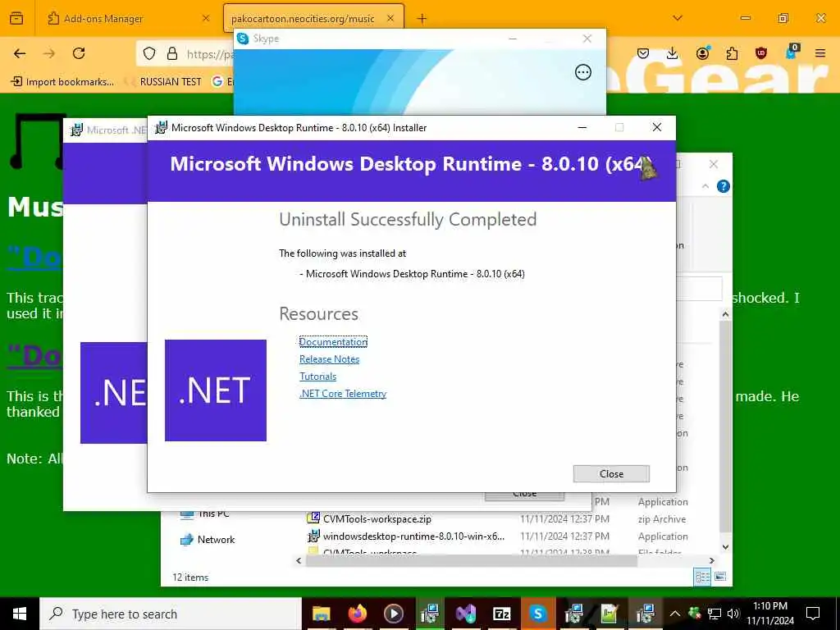Image resolution: width=840 pixels, height=630 pixels.
Task: Click the volume speaker tray icon
Action: click(x=733, y=614)
